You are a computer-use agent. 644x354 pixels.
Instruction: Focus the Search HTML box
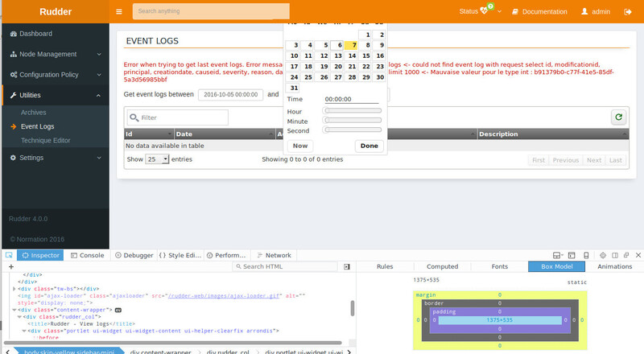pyautogui.click(x=285, y=266)
